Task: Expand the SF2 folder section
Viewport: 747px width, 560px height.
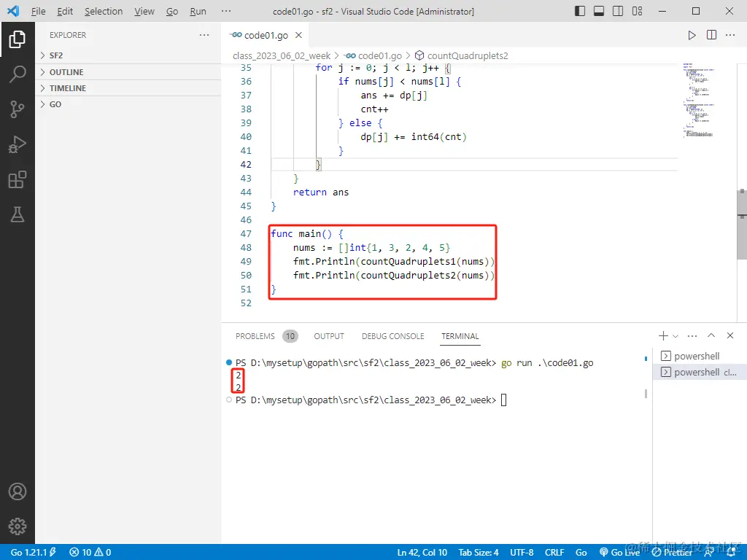Action: (x=128, y=55)
